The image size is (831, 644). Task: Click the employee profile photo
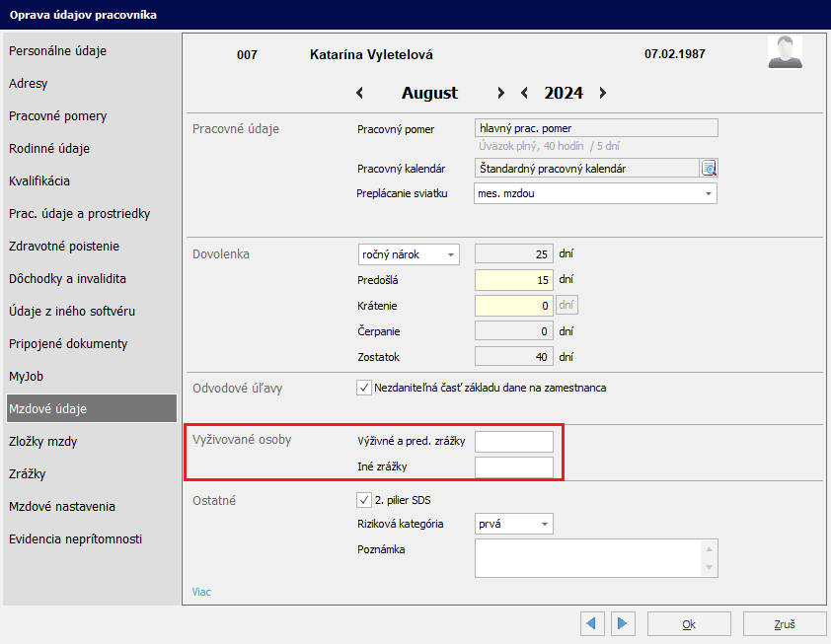pyautogui.click(x=785, y=51)
